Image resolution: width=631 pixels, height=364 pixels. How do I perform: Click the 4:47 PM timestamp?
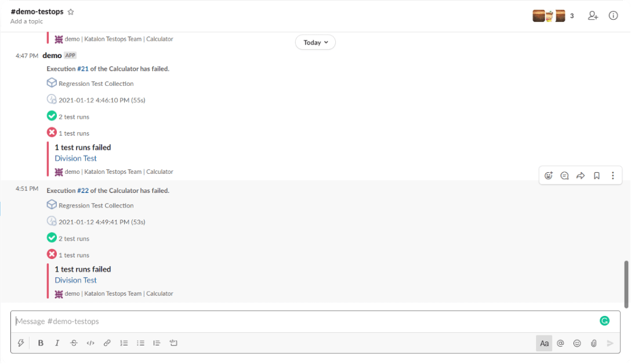(x=27, y=56)
